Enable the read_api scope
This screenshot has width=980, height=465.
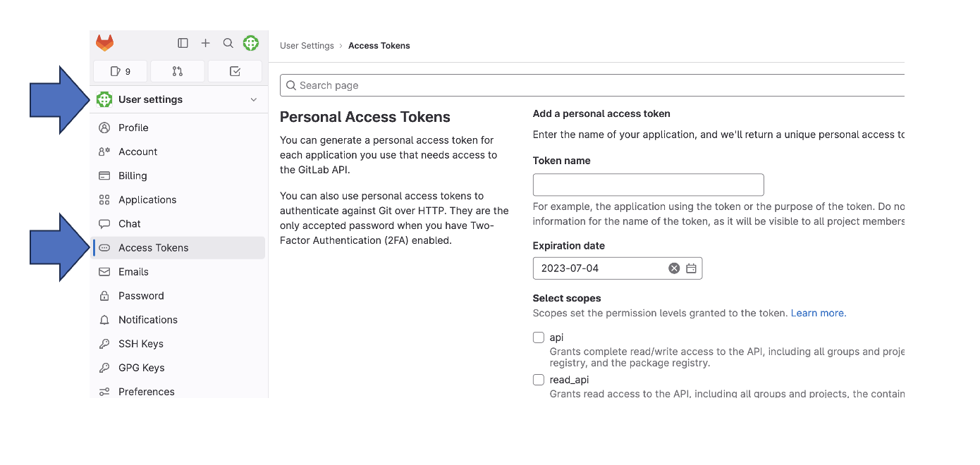538,380
